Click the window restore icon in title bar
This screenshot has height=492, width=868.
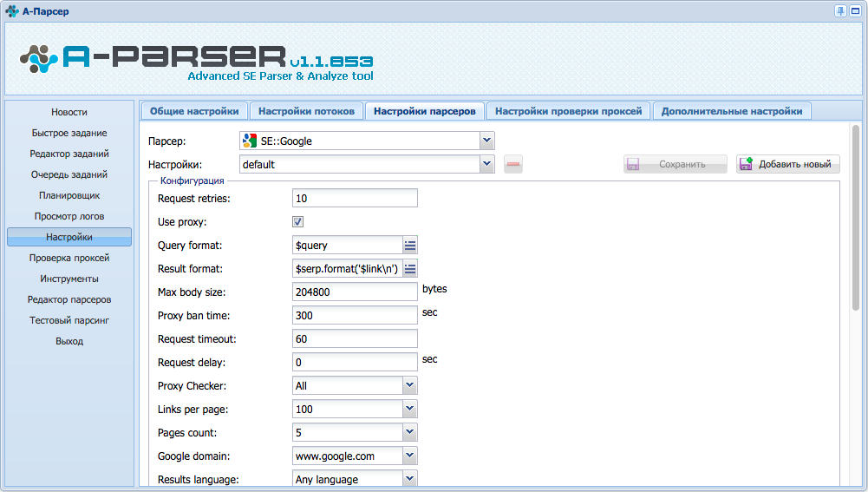pyautogui.click(x=855, y=11)
